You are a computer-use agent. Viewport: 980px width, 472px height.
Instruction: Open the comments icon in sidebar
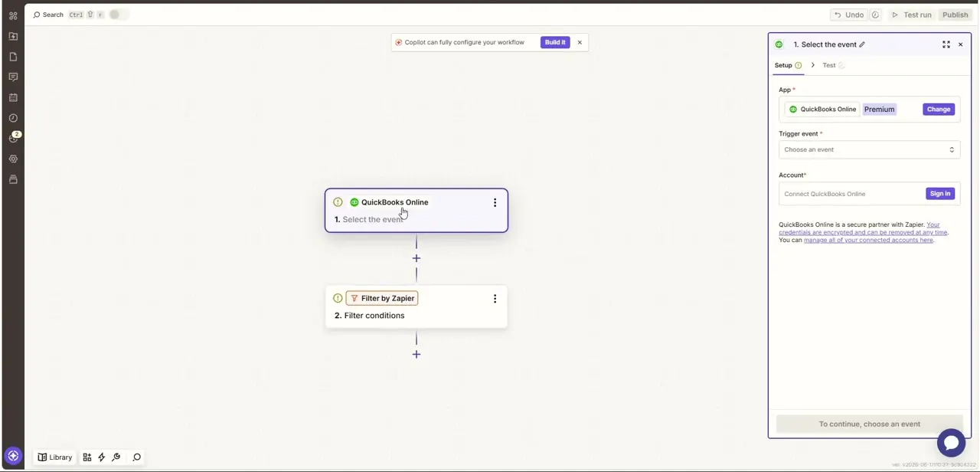click(x=13, y=77)
